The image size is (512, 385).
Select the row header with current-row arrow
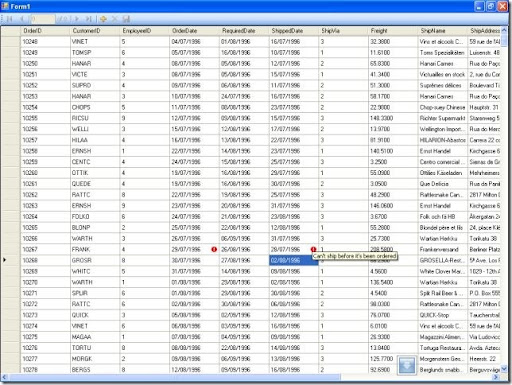[10, 260]
